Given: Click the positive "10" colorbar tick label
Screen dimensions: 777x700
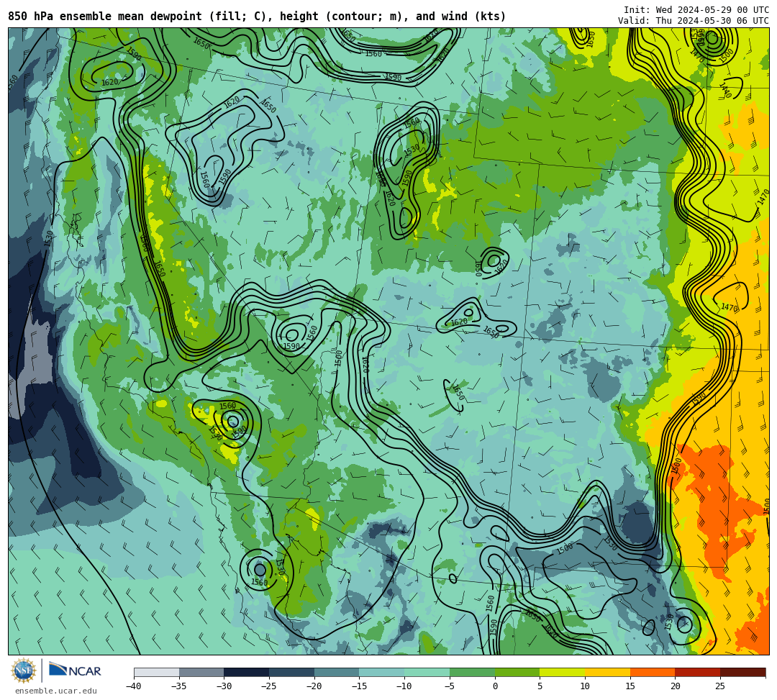Looking at the screenshot, I should coord(585,686).
